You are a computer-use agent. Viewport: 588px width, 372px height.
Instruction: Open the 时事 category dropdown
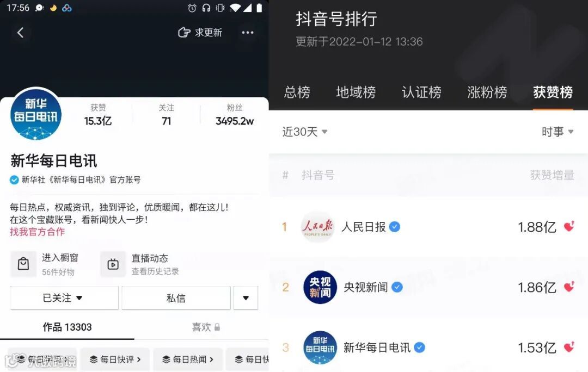558,132
